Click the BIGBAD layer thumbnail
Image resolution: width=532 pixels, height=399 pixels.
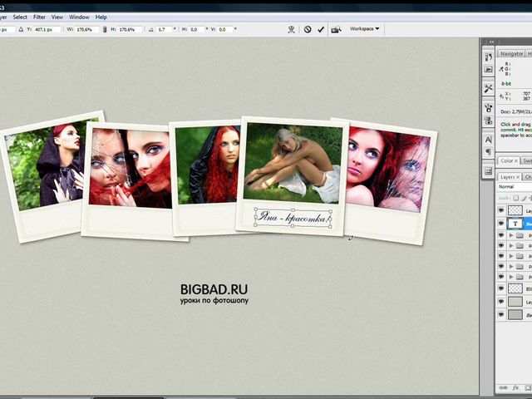[x=515, y=288]
